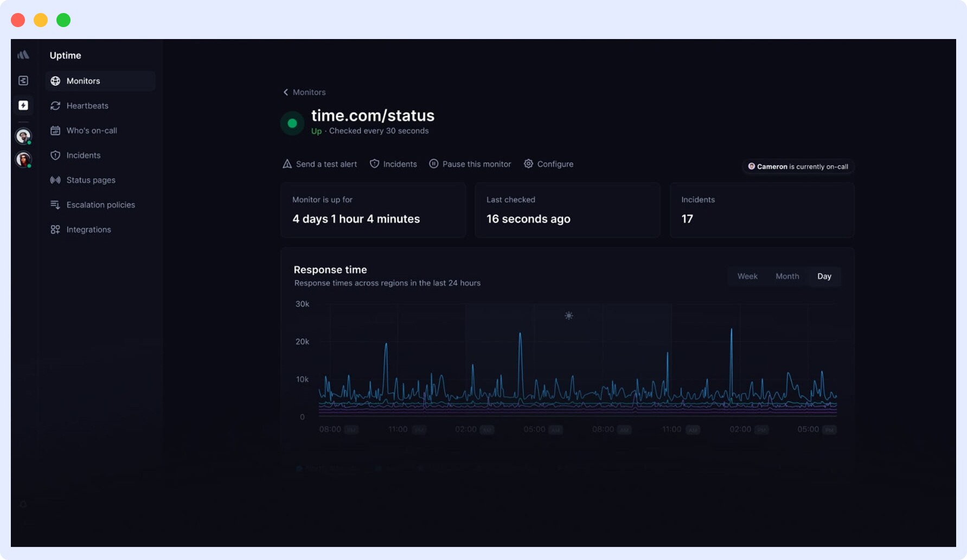Click the macOS green fullscreen button

[x=63, y=20]
